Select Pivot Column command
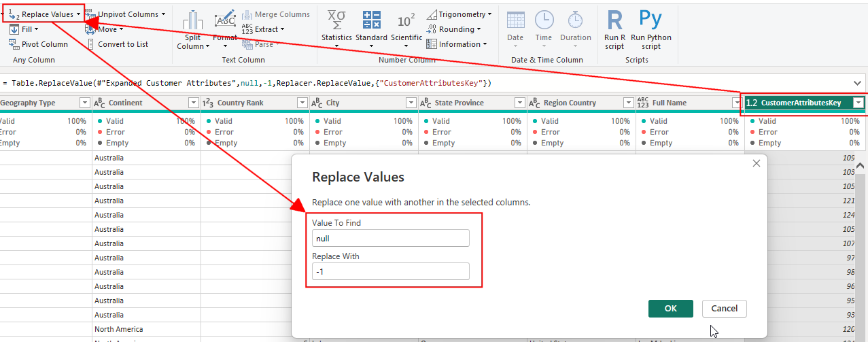Screen dimensions: 868x342 (x=38, y=44)
